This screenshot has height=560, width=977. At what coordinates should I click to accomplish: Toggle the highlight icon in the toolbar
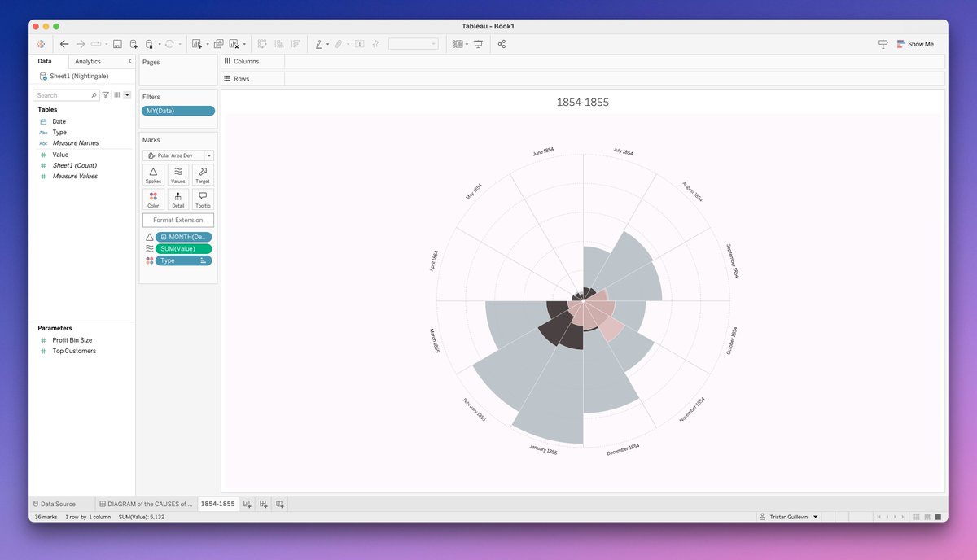tap(319, 44)
